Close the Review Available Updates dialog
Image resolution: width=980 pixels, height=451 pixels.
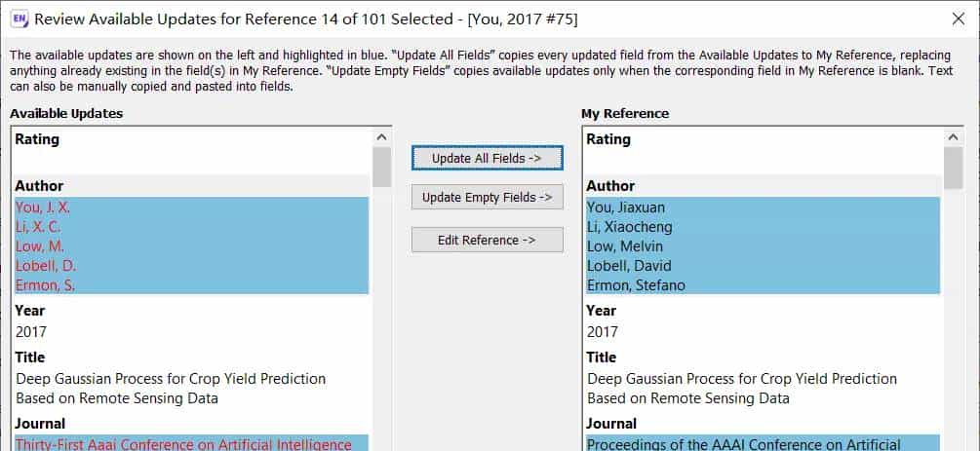958,19
